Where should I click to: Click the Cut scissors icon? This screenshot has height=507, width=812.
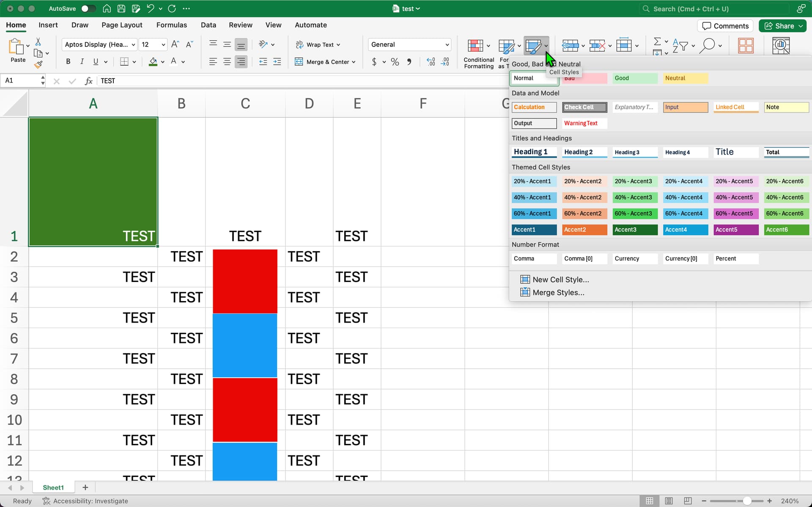click(x=38, y=42)
